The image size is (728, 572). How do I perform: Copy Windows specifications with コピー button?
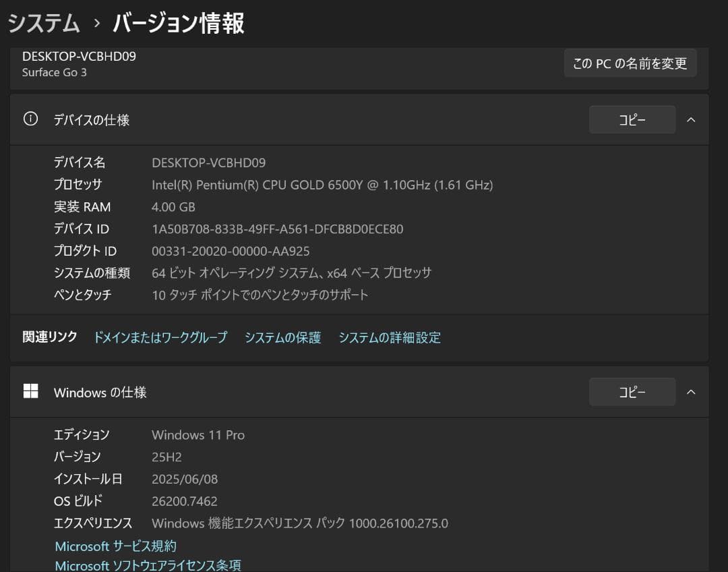(x=632, y=392)
